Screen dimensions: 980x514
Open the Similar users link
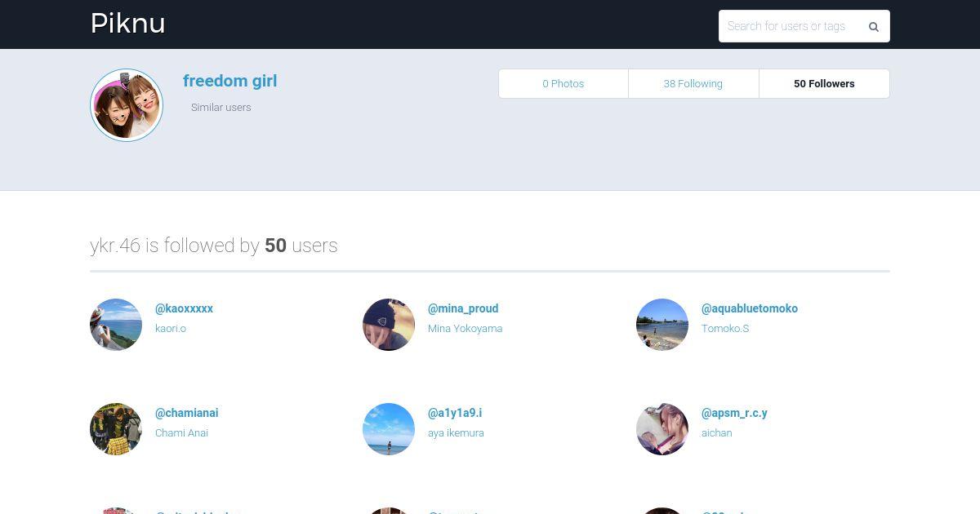pos(220,107)
